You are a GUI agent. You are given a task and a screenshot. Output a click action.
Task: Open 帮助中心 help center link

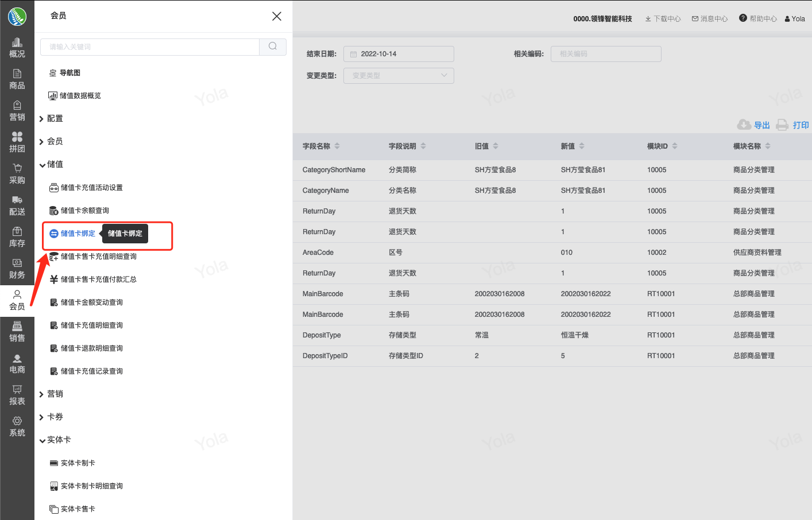pos(763,19)
